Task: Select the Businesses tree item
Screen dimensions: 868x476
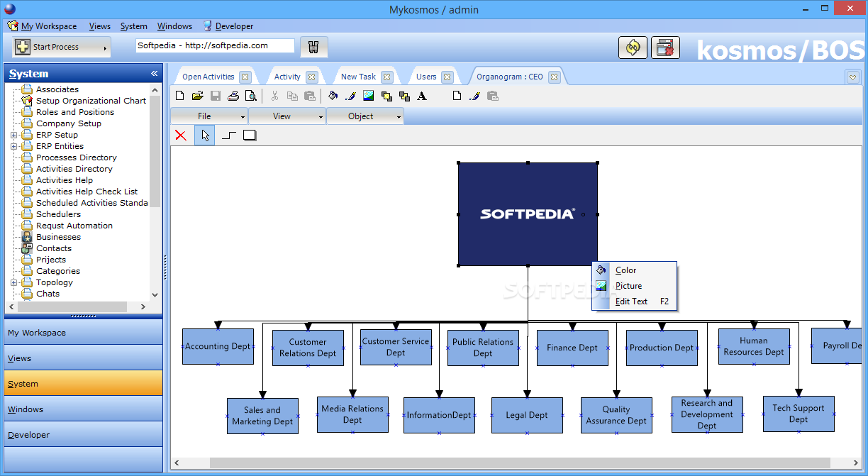Action: point(58,237)
